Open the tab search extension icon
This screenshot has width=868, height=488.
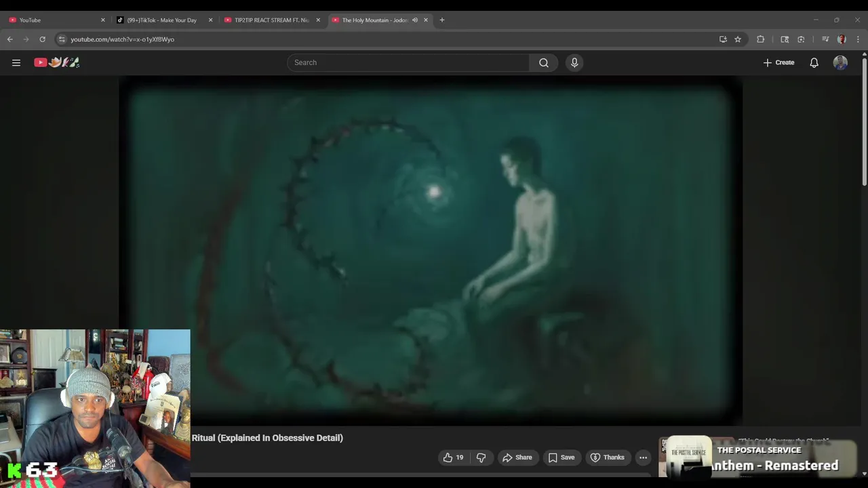pyautogui.click(x=785, y=39)
